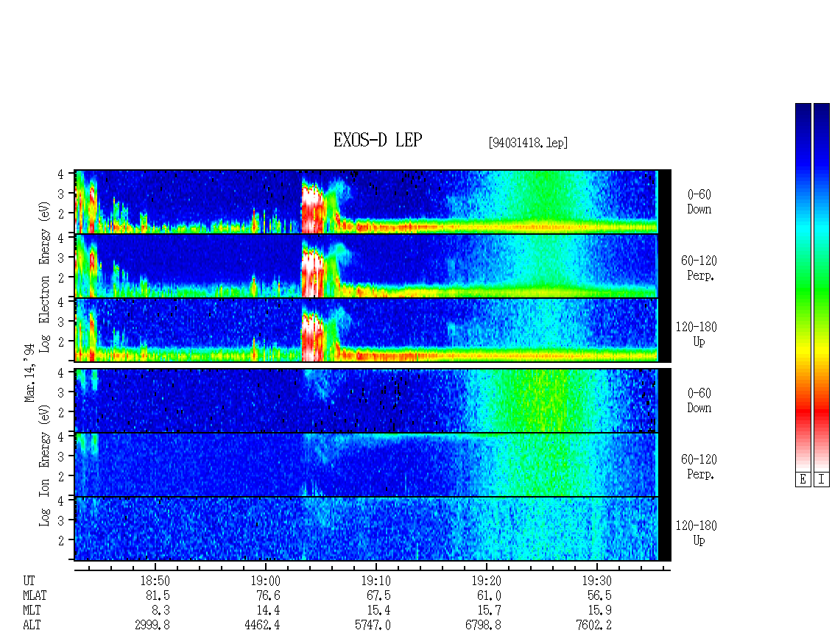Click the 19:20 time tick label
Image resolution: width=832 pixels, height=644 pixels.
coord(486,581)
